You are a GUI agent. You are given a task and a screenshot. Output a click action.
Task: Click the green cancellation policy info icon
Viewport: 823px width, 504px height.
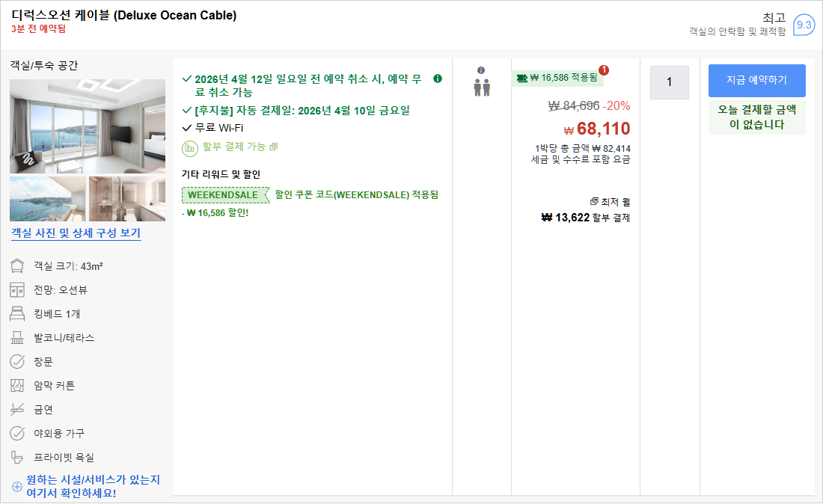[x=437, y=79]
